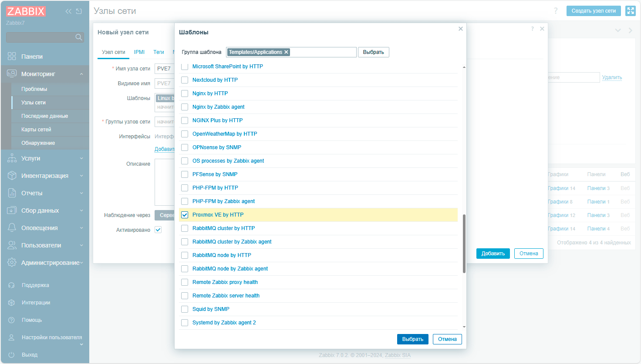641x364 pixels.
Task: Expand the Пользователи menu chevron
Action: point(81,246)
